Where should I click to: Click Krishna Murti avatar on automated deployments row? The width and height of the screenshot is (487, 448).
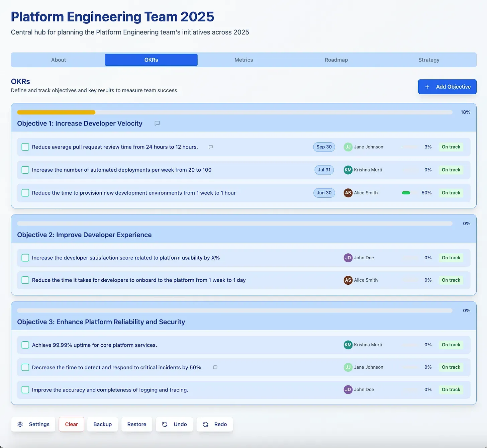pyautogui.click(x=348, y=170)
